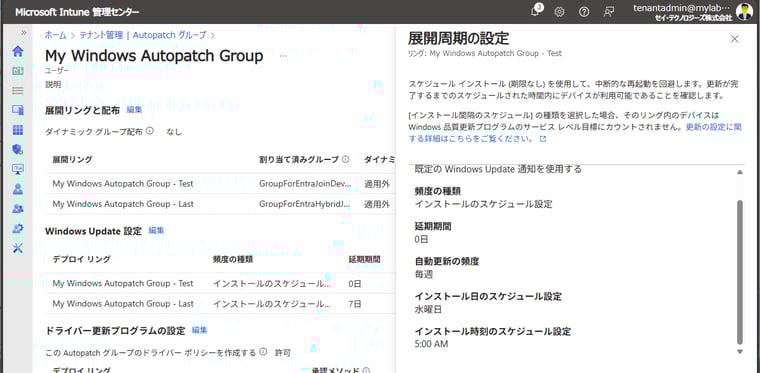Click the ホーム breadcrumb link
The height and width of the screenshot is (373, 760).
point(56,35)
